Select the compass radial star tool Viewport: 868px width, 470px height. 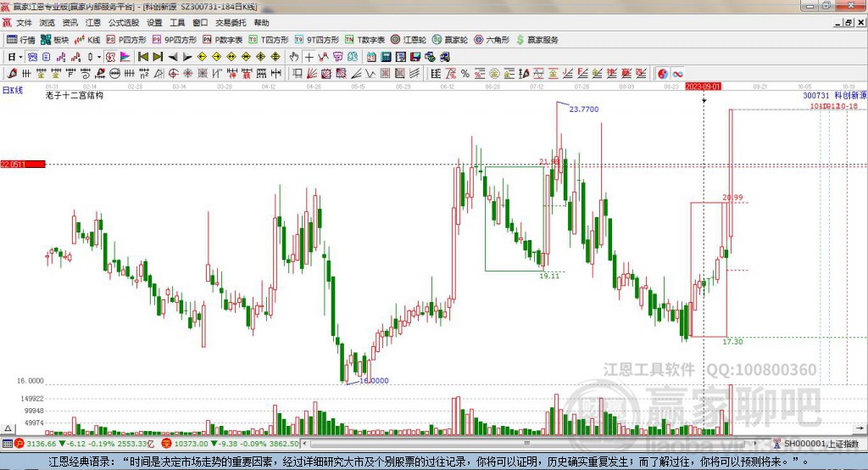187,73
